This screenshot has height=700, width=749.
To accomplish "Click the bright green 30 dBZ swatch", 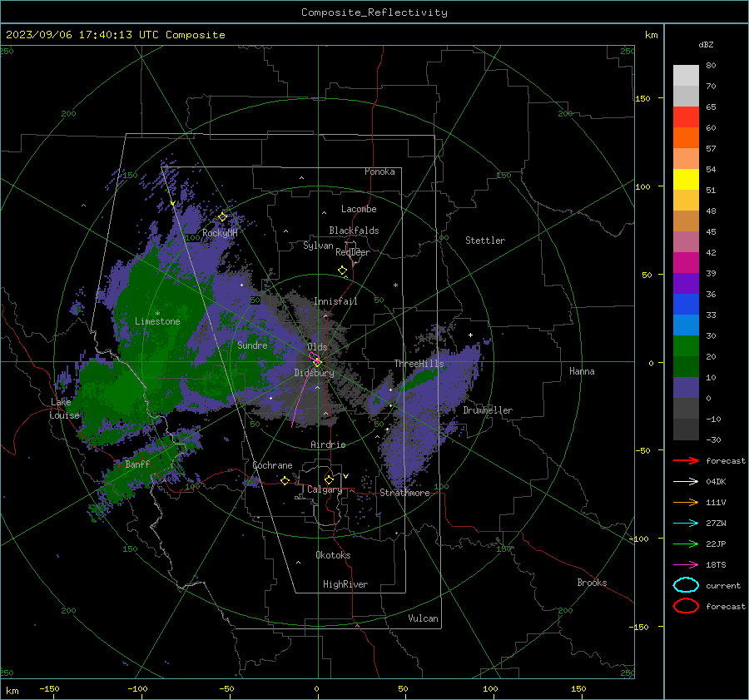I will pos(686,345).
